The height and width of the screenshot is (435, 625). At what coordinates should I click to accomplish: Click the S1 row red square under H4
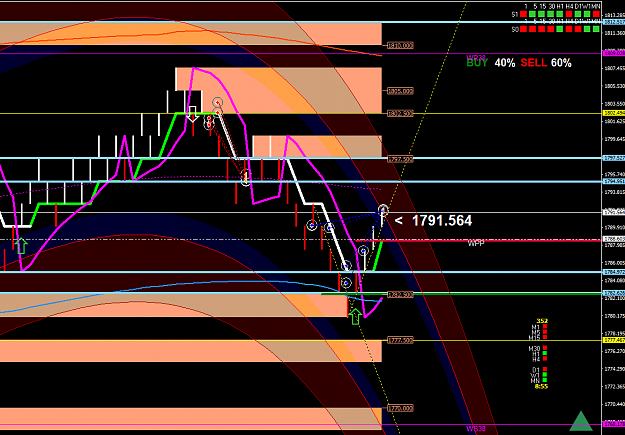(x=569, y=14)
